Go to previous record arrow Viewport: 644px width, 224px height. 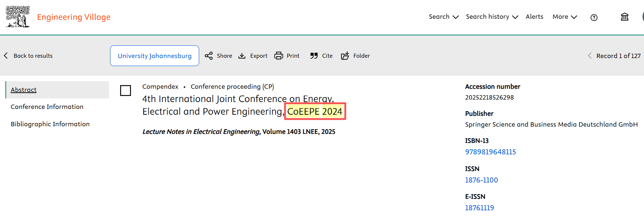coord(590,56)
